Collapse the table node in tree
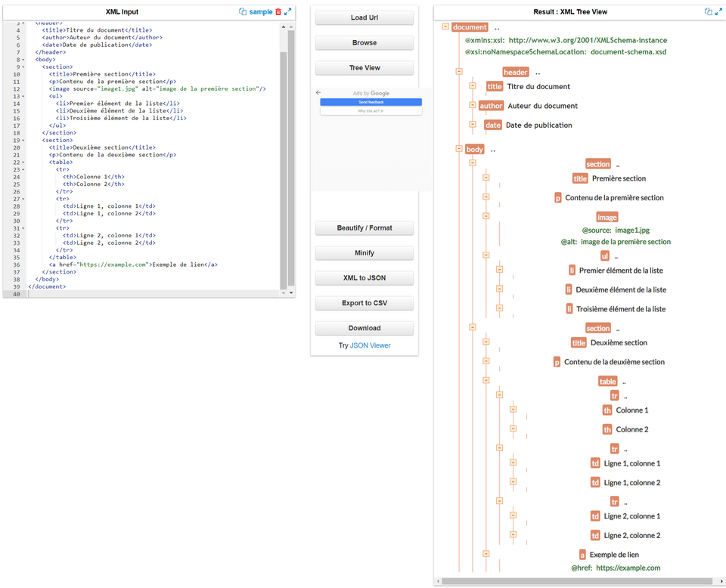Viewport: 726px width, 588px height. (x=486, y=380)
